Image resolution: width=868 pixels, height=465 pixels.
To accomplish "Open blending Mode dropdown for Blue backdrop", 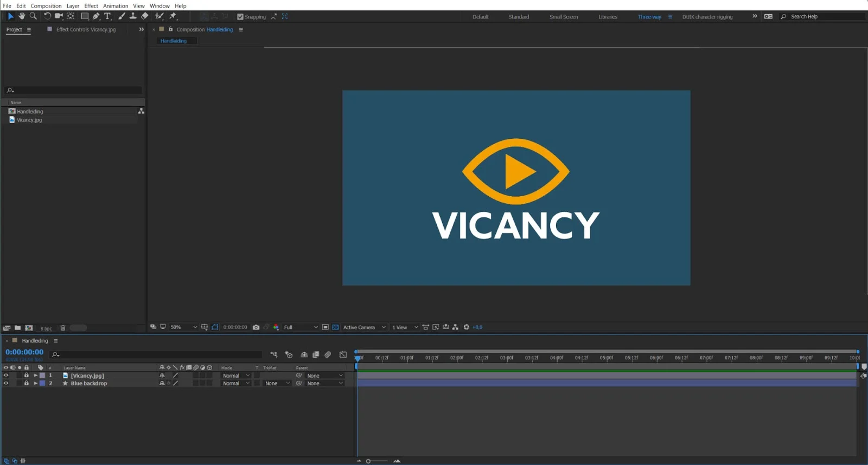I will coord(236,383).
